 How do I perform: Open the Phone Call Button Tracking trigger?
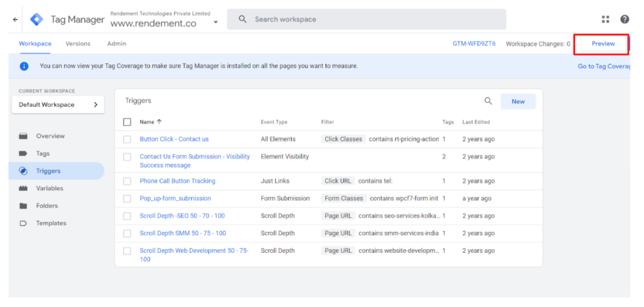pos(177,181)
